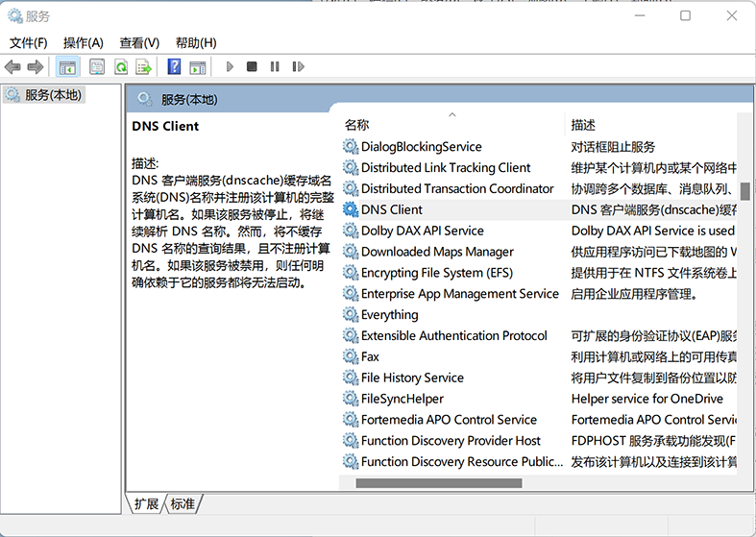Click the Refresh toolbar icon

click(120, 66)
